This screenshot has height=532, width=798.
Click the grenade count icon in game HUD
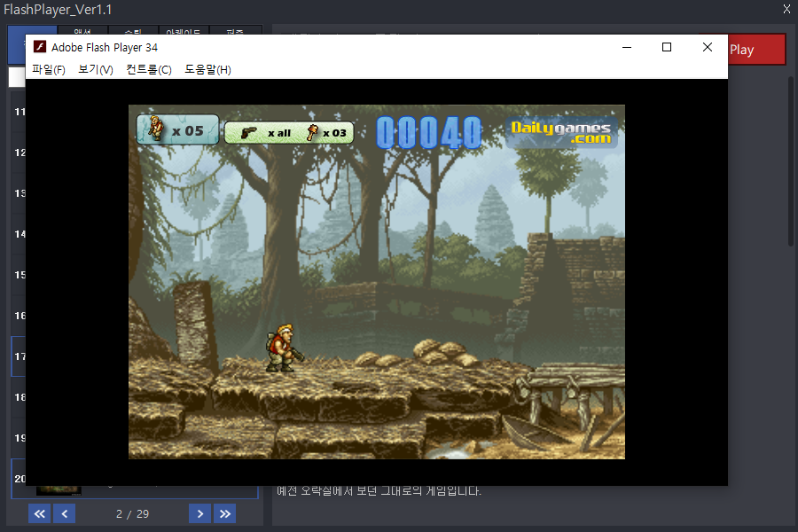(x=312, y=132)
